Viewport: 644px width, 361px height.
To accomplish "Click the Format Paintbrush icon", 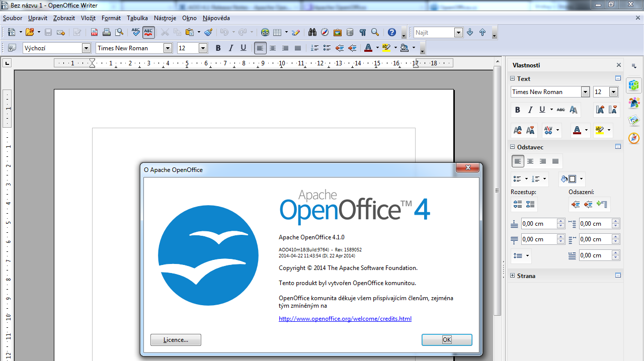I will click(x=208, y=32).
